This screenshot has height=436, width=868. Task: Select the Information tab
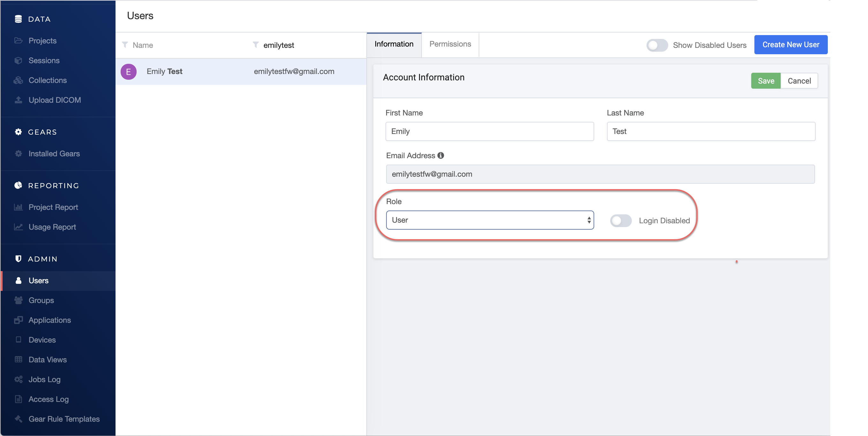pos(393,44)
